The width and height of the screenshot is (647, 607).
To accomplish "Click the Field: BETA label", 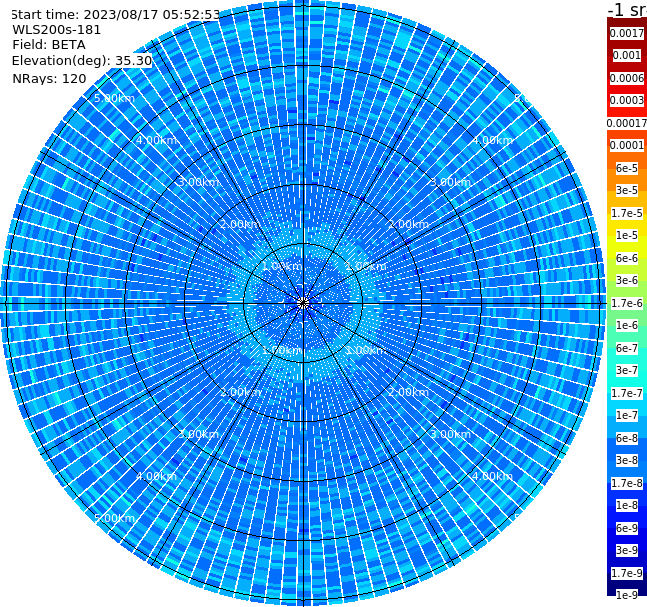I will (49, 45).
